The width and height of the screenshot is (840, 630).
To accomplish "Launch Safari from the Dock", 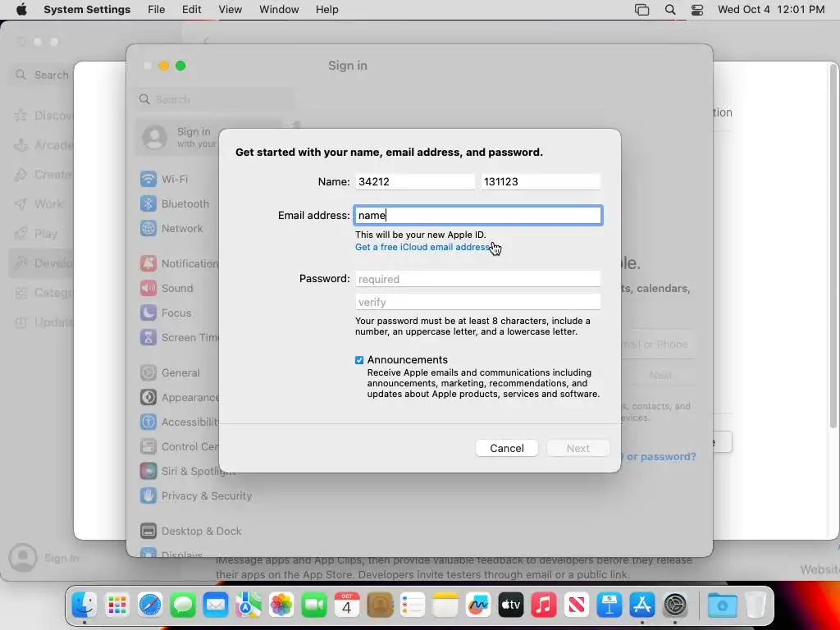I will (150, 605).
